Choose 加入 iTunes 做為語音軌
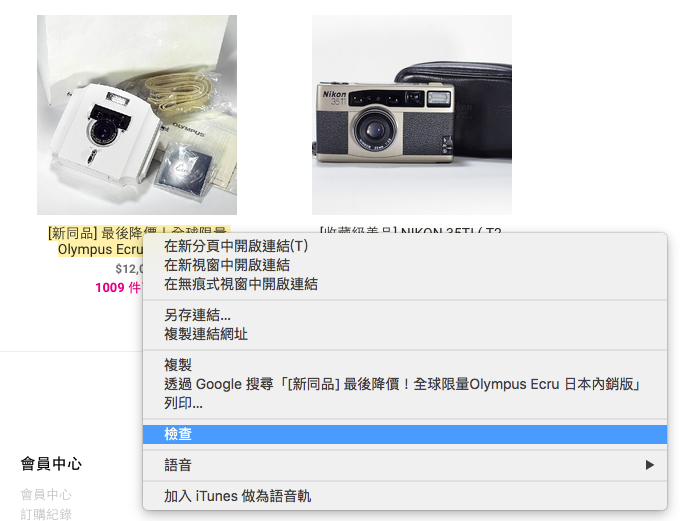Viewport: 691px width, 521px height. [405, 496]
